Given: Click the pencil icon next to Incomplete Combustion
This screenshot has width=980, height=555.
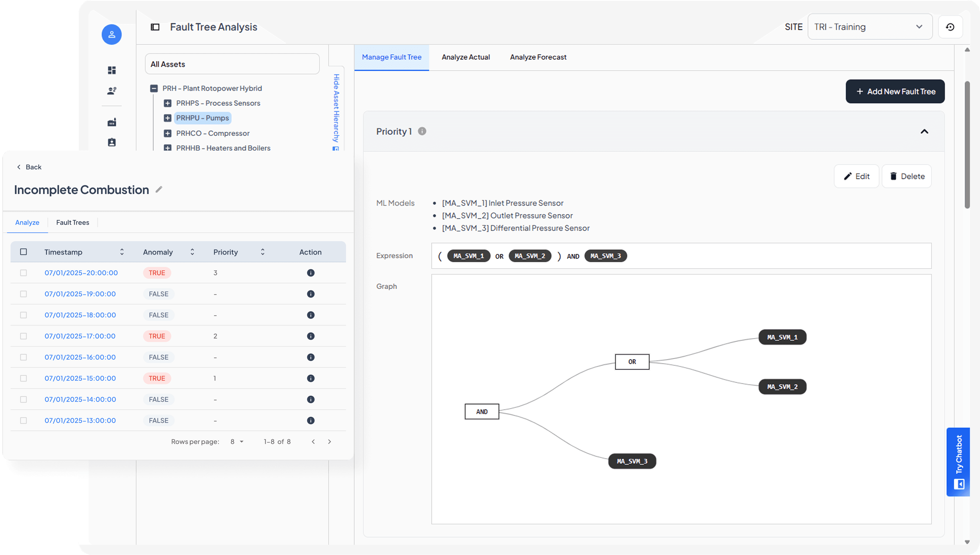Looking at the screenshot, I should tap(159, 190).
